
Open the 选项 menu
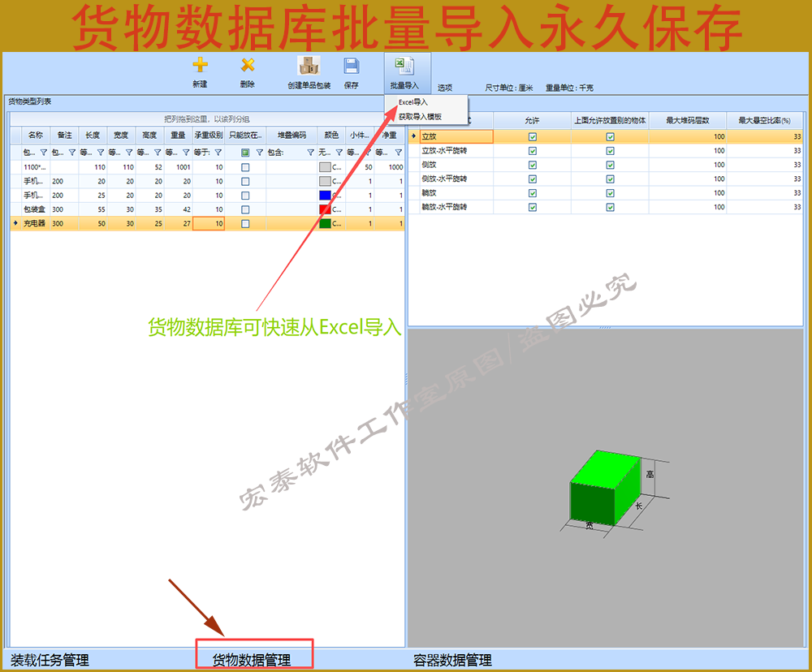(x=445, y=88)
